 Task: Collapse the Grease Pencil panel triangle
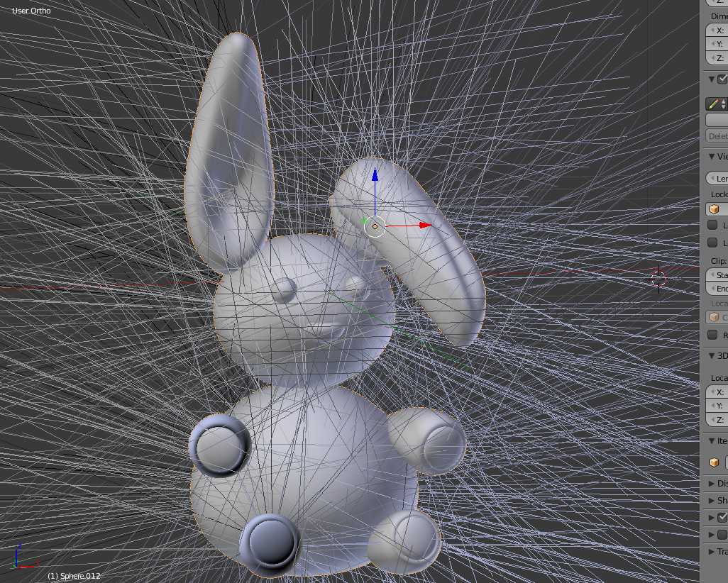click(x=712, y=79)
